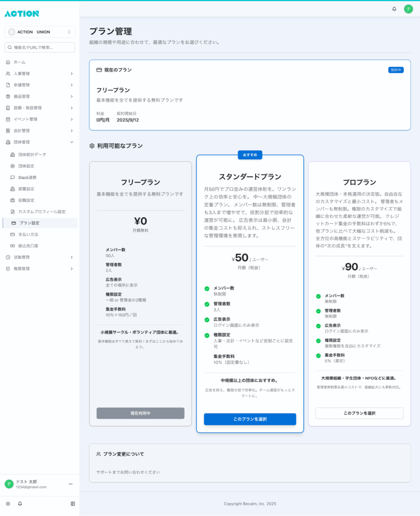Open 団体統計データ in sidebar

point(32,155)
